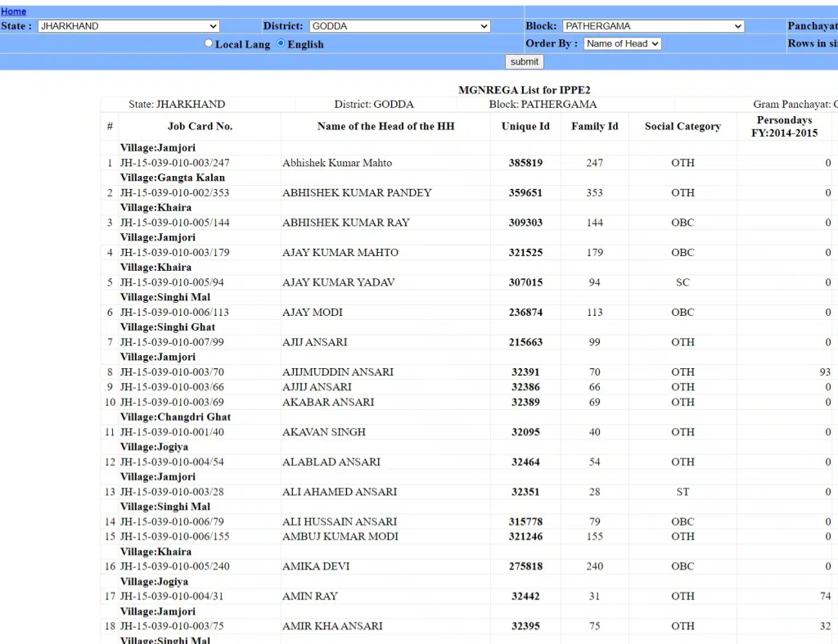Select the English radio button

click(x=281, y=43)
